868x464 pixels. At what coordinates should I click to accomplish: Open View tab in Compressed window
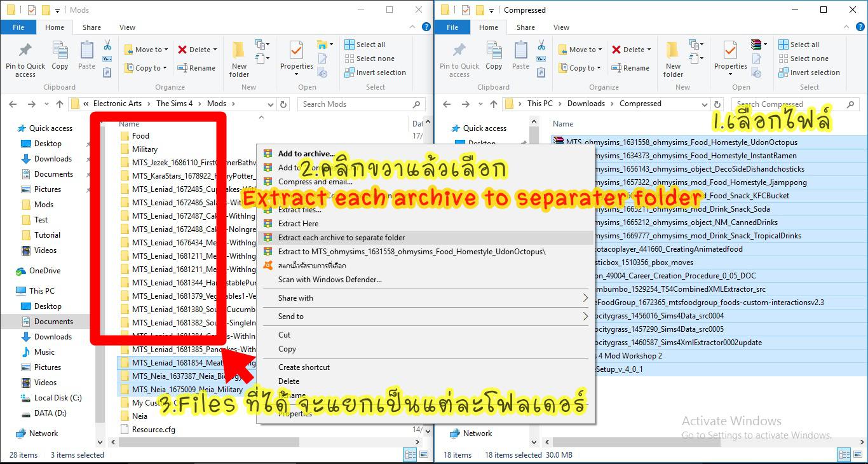coord(561,27)
